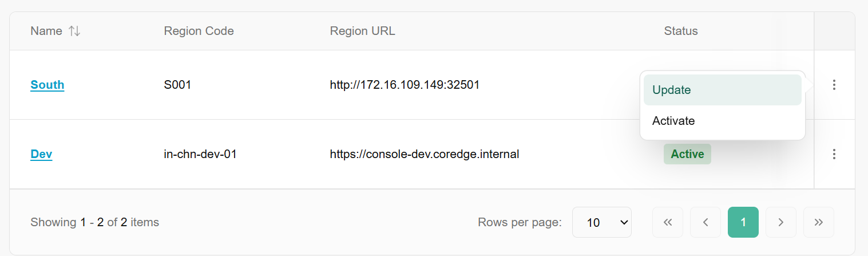Go to the next page
This screenshot has width=868, height=256.
tap(781, 222)
